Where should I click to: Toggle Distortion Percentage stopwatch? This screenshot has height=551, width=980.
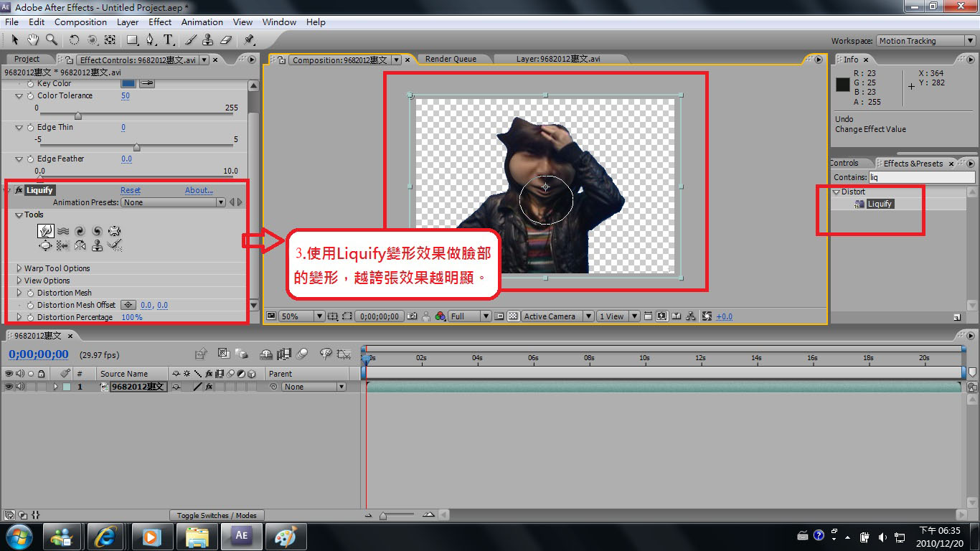30,317
